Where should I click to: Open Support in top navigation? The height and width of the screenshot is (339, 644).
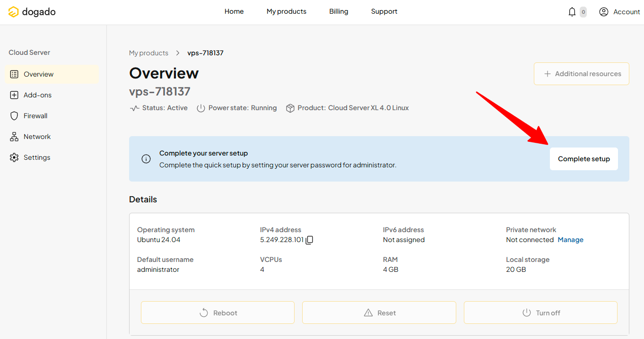384,11
